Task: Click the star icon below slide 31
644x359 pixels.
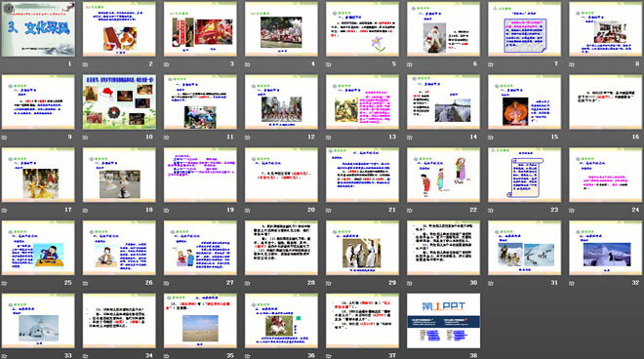Action: pyautogui.click(x=491, y=283)
